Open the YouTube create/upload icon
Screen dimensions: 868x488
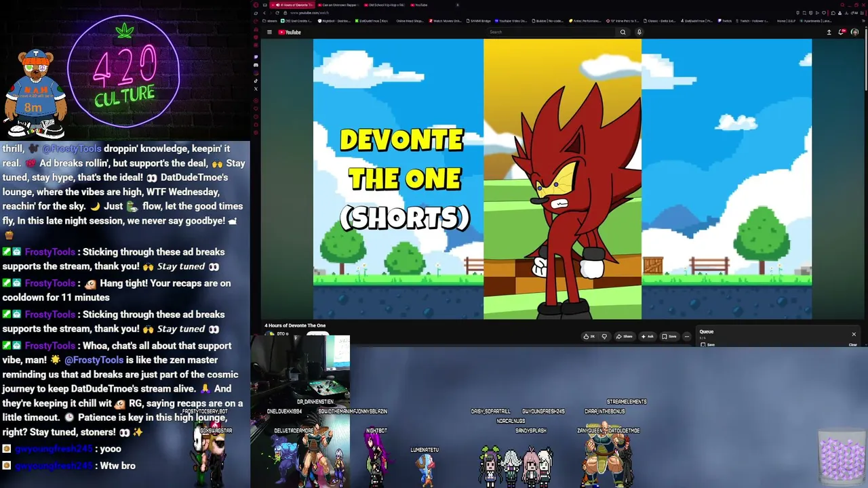pos(829,32)
